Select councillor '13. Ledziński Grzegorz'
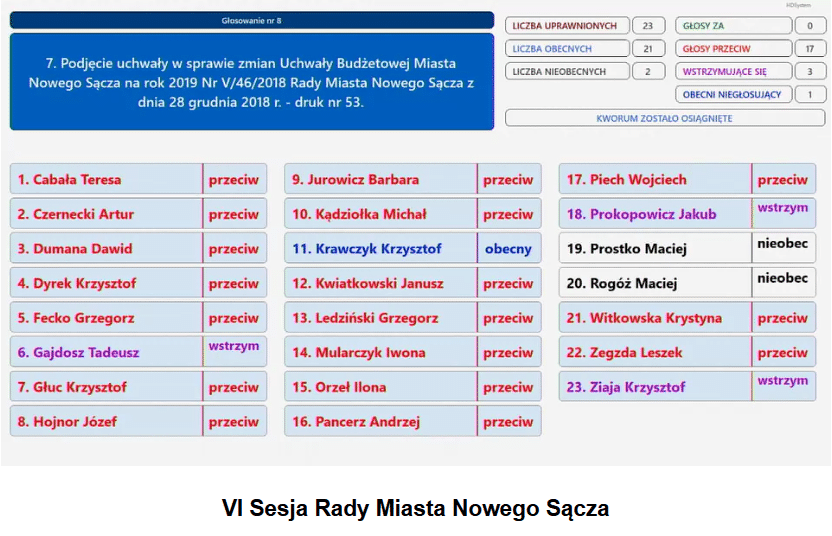 coord(380,317)
